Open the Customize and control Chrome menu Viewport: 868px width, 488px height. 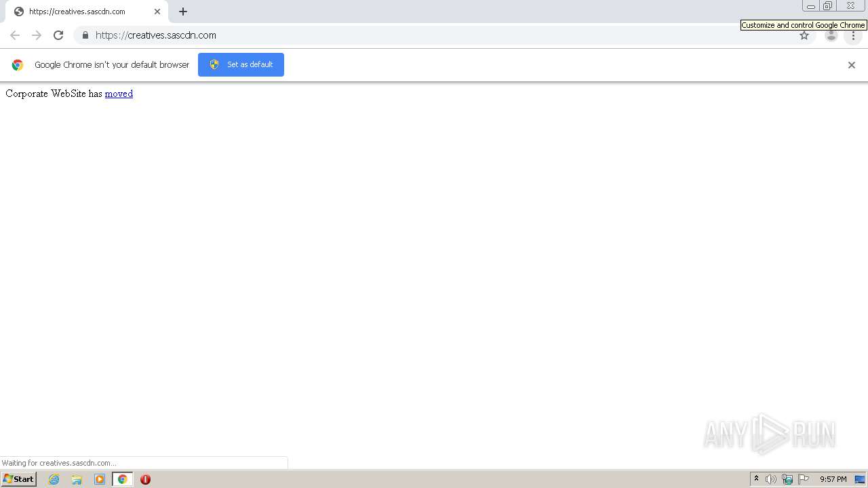(853, 35)
